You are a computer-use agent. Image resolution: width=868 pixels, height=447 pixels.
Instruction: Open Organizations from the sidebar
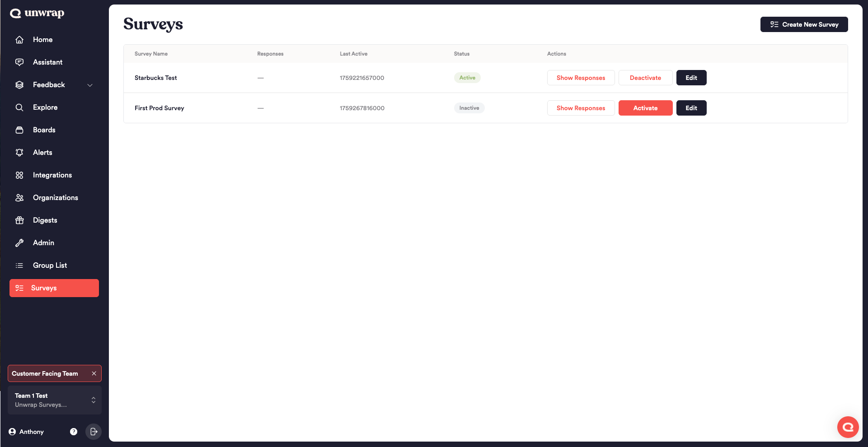coord(55,198)
